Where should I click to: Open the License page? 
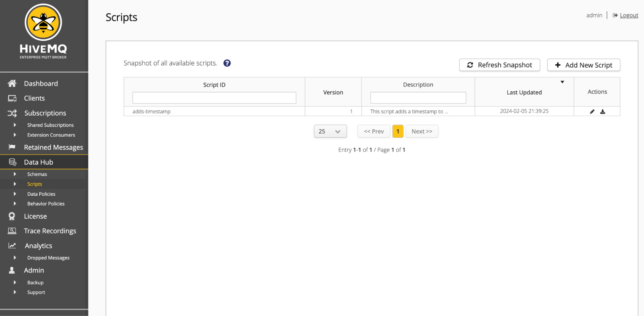35,216
